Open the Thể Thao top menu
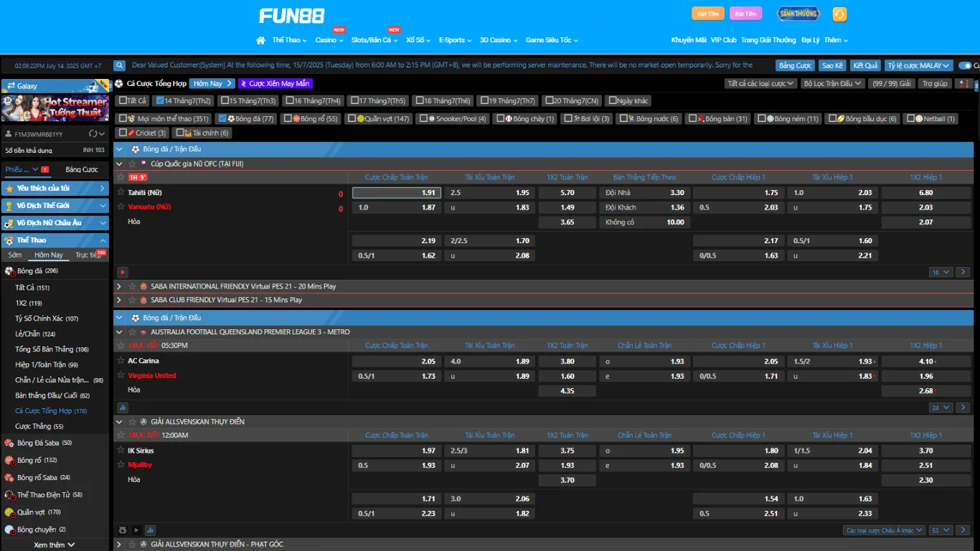Viewport: 980px width, 551px height. 289,40
